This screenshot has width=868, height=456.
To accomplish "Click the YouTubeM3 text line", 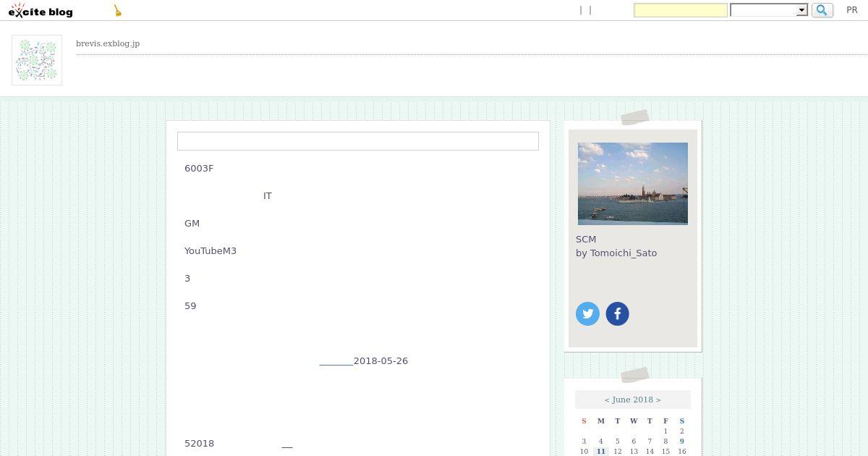I will (210, 251).
